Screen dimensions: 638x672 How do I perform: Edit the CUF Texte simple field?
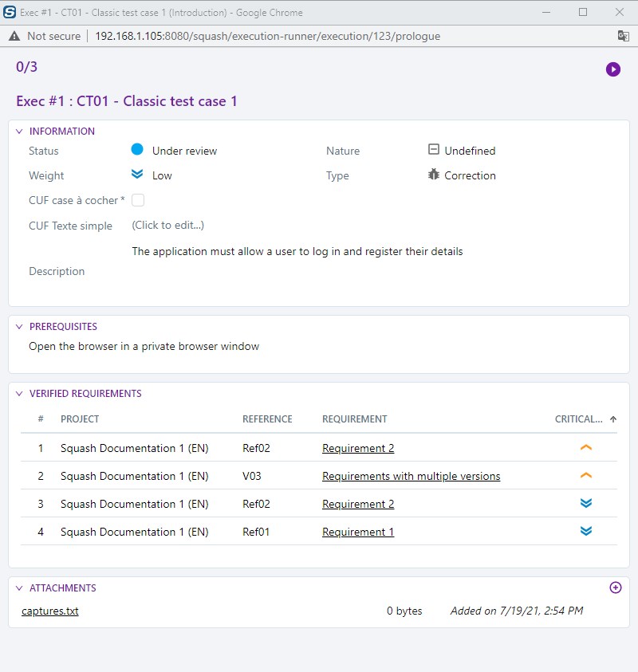pyautogui.click(x=167, y=226)
